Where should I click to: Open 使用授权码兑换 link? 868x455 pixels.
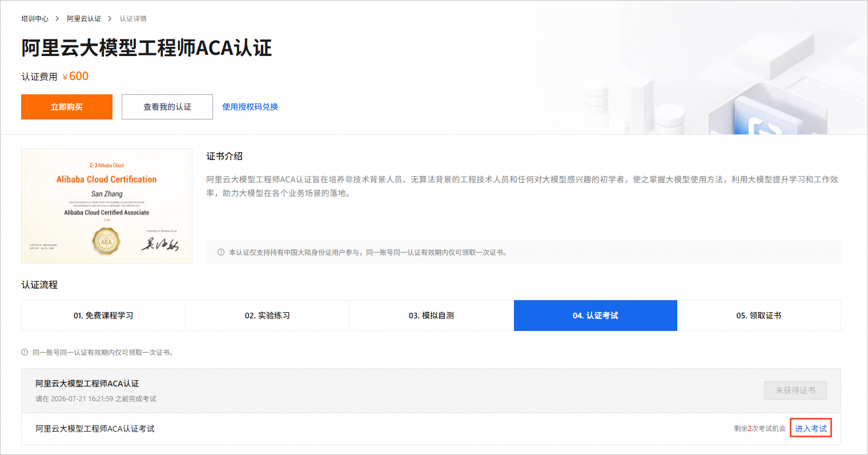250,107
